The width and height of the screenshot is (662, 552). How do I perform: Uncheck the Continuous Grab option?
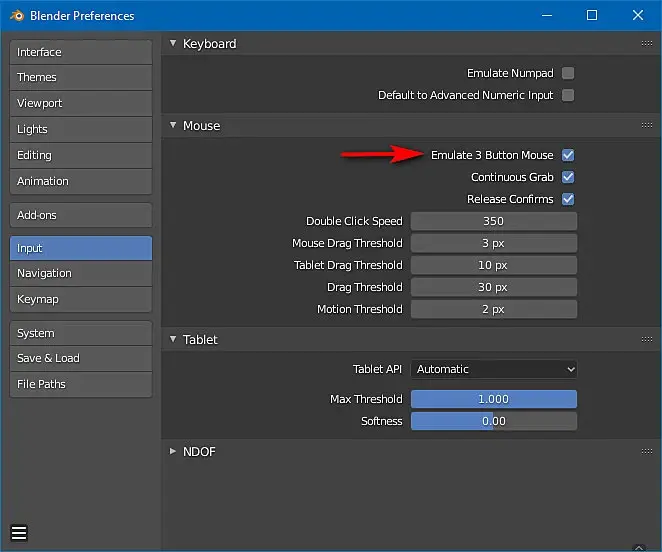[x=568, y=177]
